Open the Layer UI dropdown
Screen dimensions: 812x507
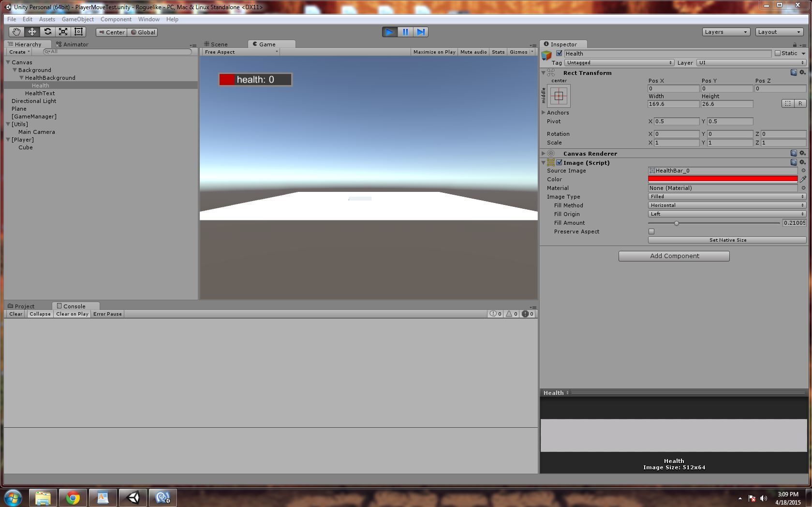[x=751, y=63]
